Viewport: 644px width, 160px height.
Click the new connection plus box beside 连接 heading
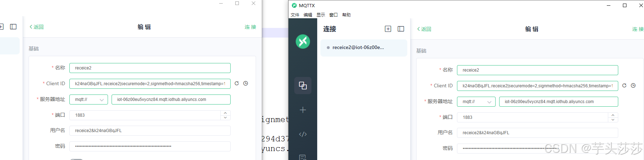pyautogui.click(x=388, y=29)
